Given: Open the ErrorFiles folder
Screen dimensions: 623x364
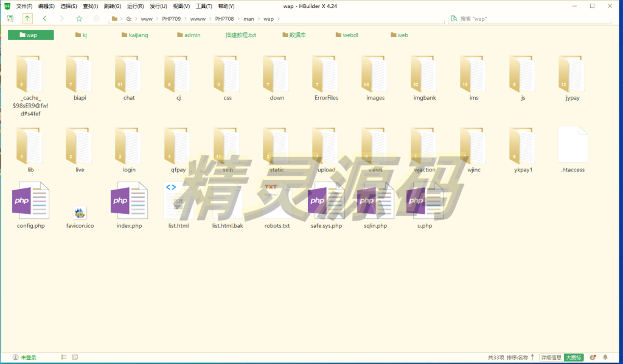Looking at the screenshot, I should pos(326,78).
